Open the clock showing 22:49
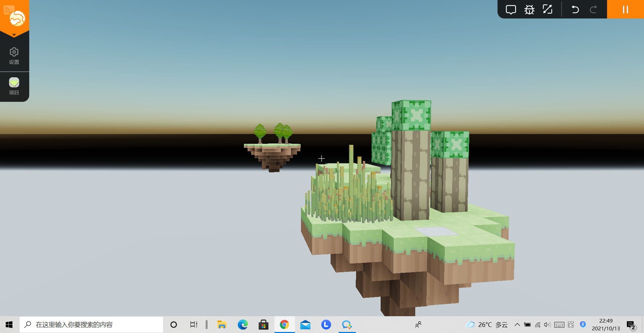644x333 pixels. tap(606, 325)
